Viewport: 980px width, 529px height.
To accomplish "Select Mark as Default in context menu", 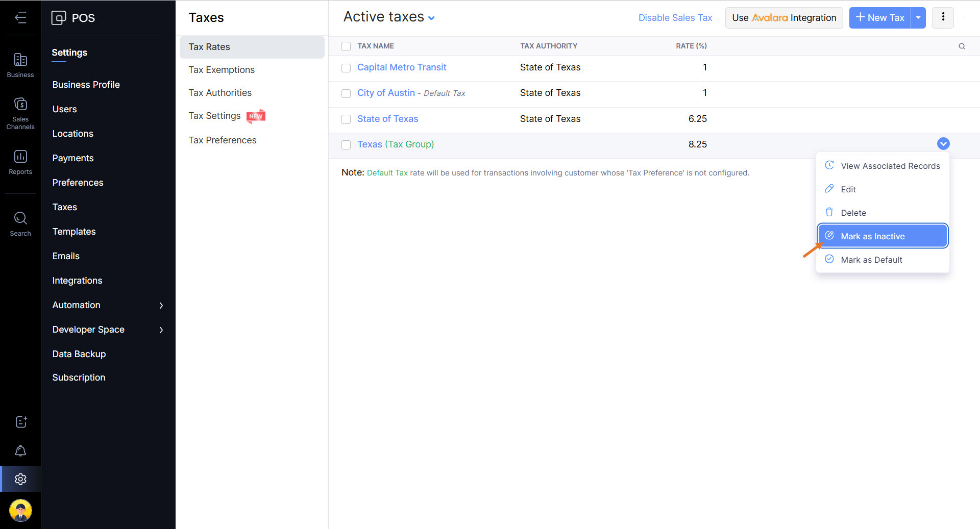I will tap(871, 260).
